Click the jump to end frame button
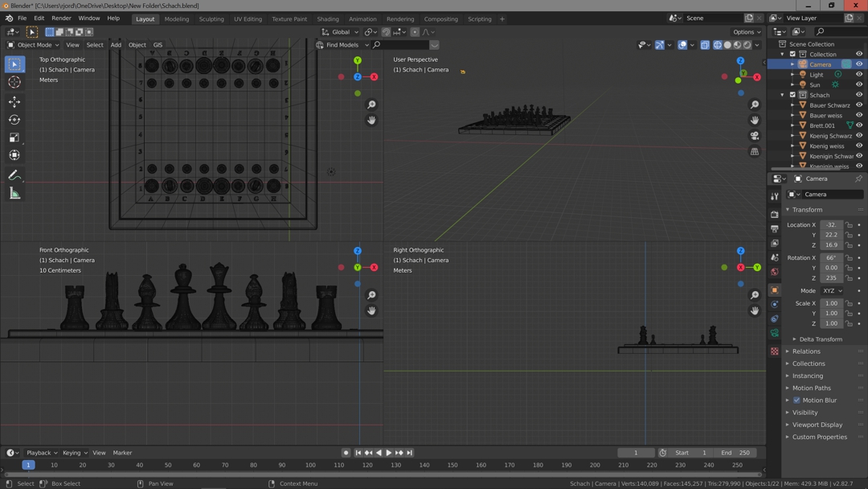Viewport: 868px width, 489px height. click(410, 453)
